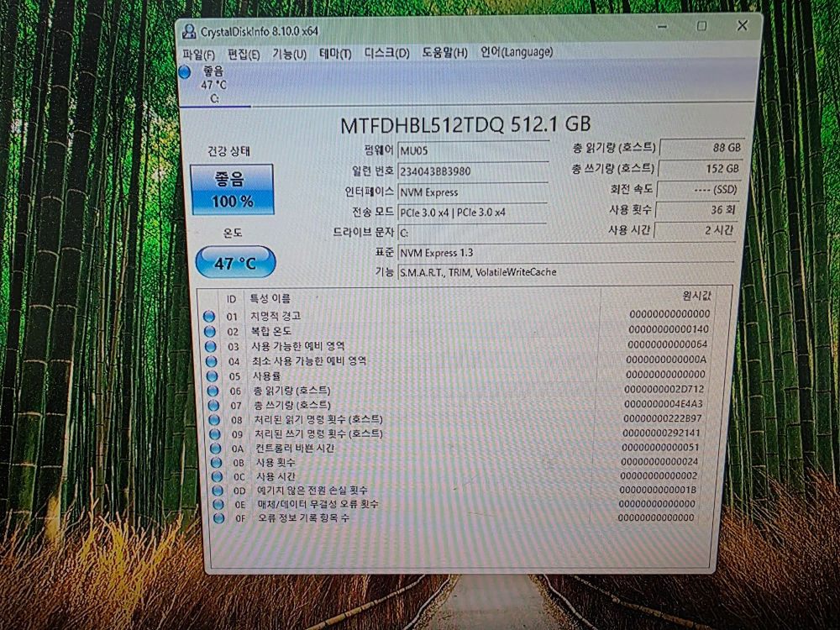
Task: Click the 총 읽기량 value 88 GB
Action: pos(701,147)
